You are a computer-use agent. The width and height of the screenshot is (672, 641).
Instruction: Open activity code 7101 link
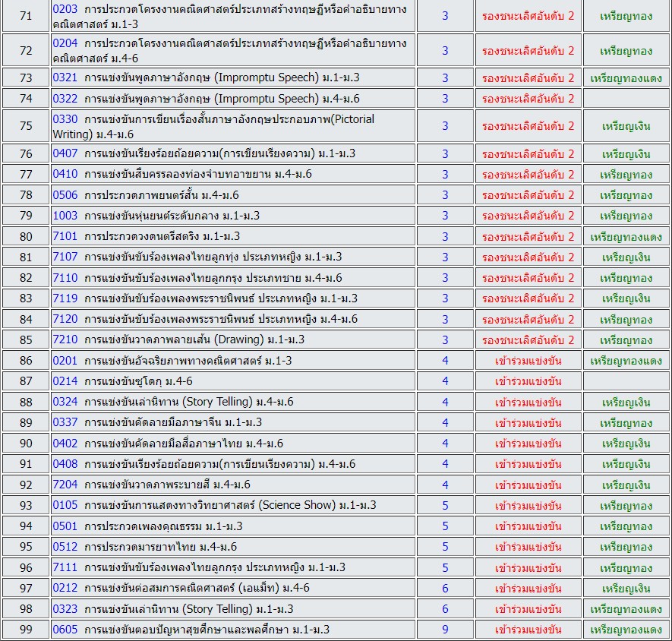[65, 236]
